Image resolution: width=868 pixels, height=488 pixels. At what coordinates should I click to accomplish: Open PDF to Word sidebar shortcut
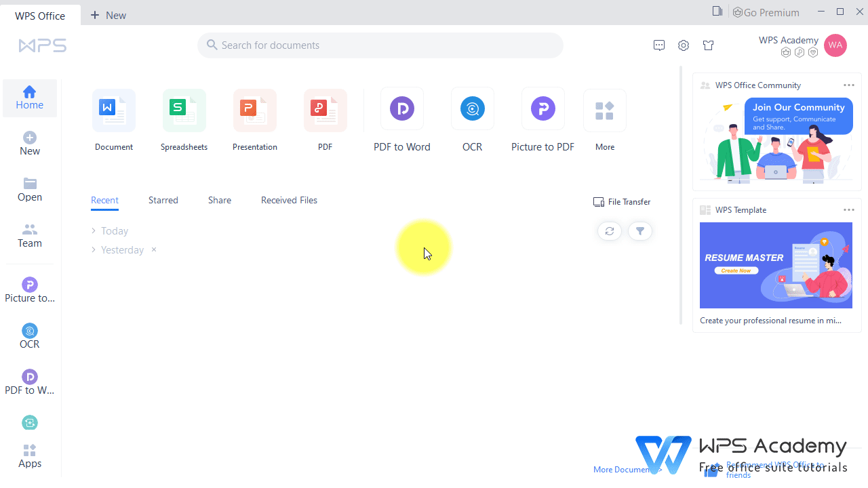coord(30,382)
